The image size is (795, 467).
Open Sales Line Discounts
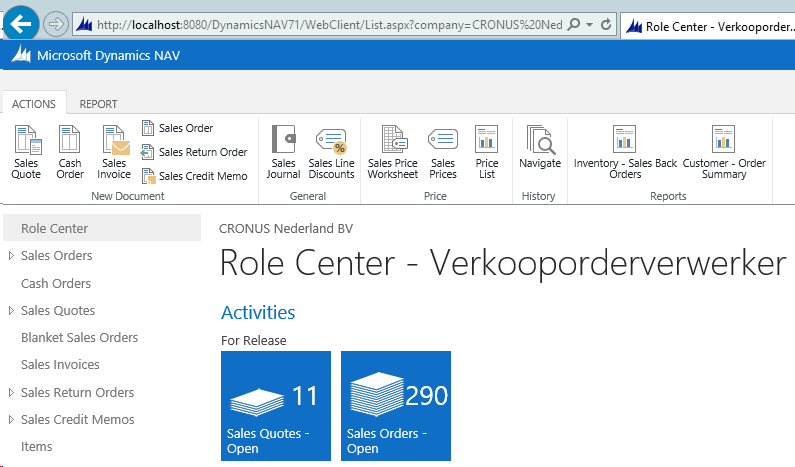[332, 152]
